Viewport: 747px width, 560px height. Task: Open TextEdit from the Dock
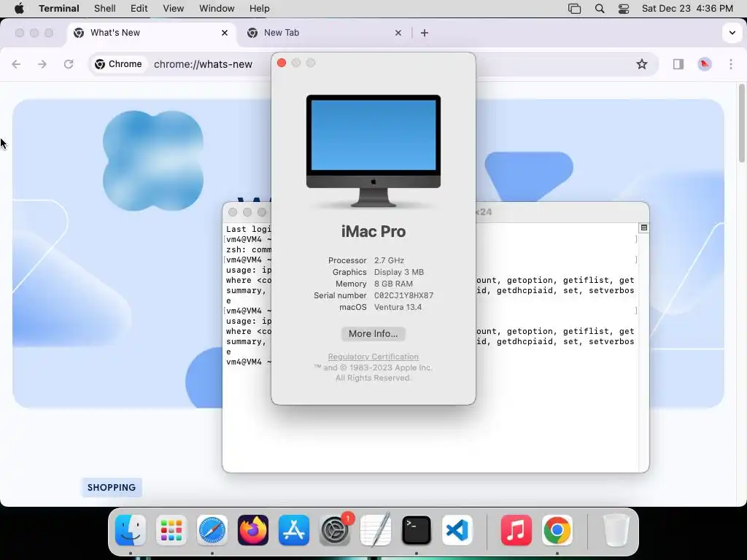point(376,530)
